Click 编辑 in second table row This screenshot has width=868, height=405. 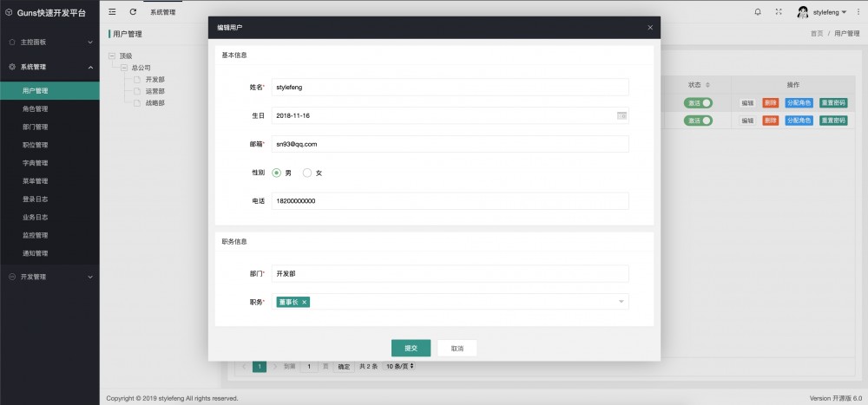click(x=747, y=120)
